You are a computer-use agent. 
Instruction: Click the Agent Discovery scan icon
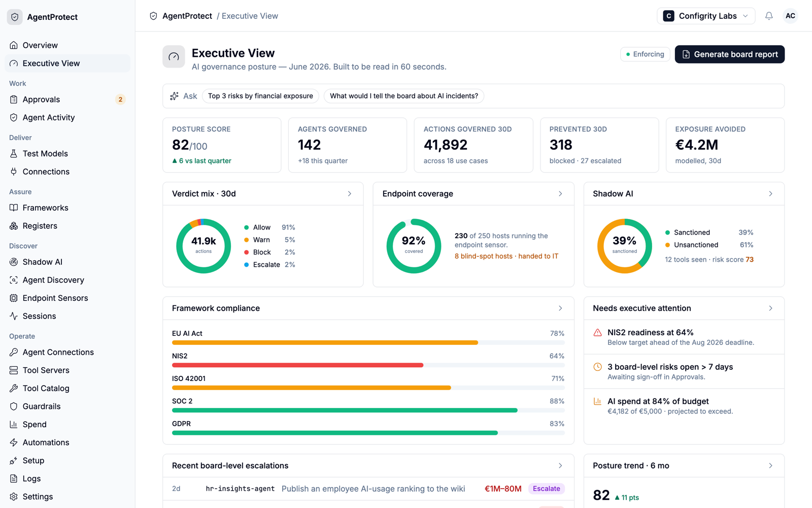coord(14,280)
